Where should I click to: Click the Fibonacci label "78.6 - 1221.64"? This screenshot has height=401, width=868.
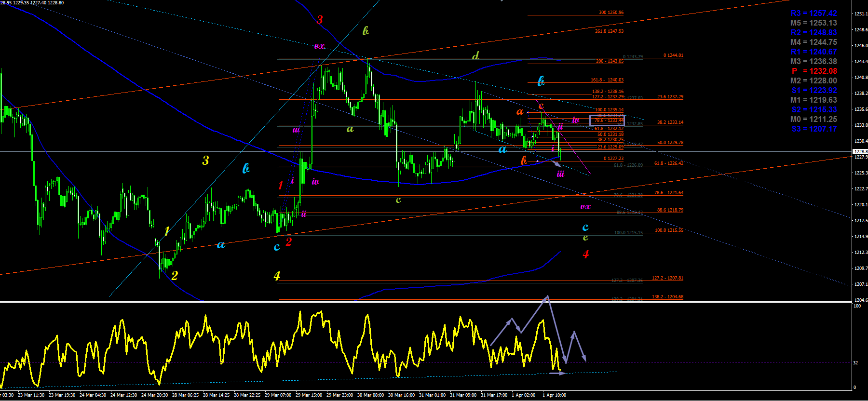pos(669,193)
